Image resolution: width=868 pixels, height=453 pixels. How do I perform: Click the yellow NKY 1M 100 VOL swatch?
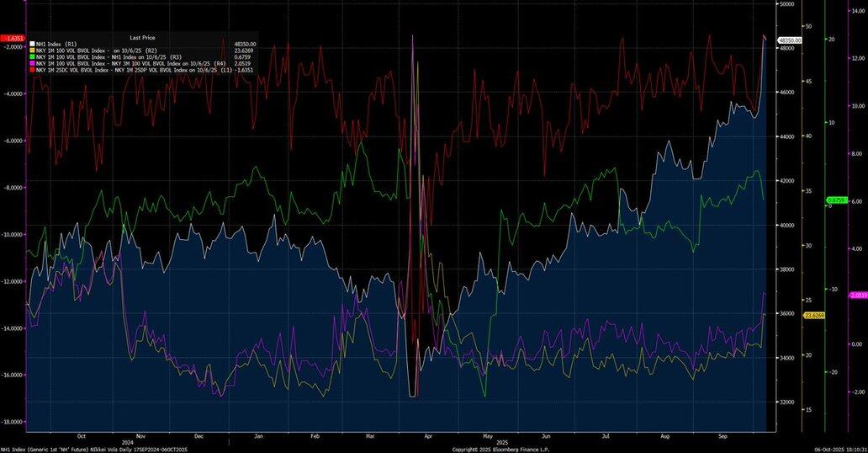pos(31,51)
